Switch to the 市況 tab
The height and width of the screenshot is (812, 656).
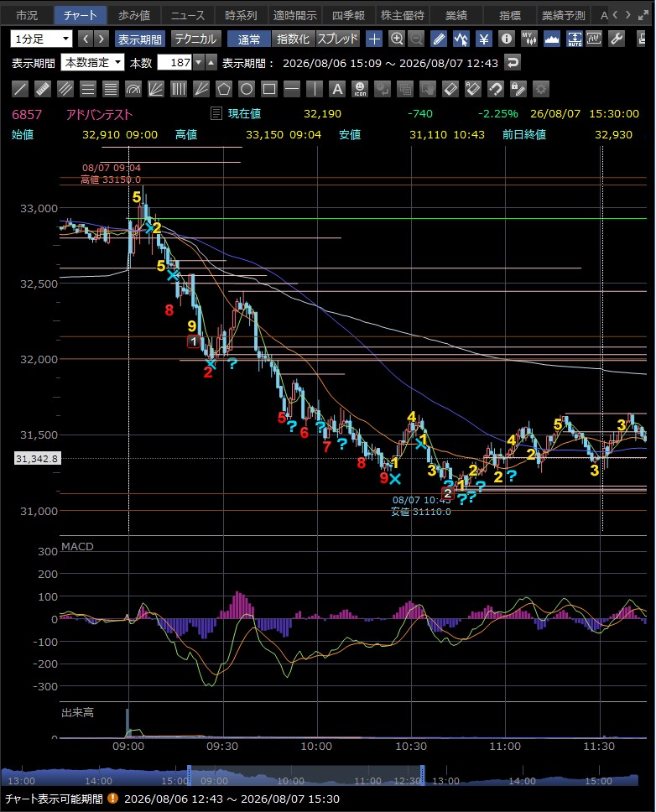[x=27, y=16]
